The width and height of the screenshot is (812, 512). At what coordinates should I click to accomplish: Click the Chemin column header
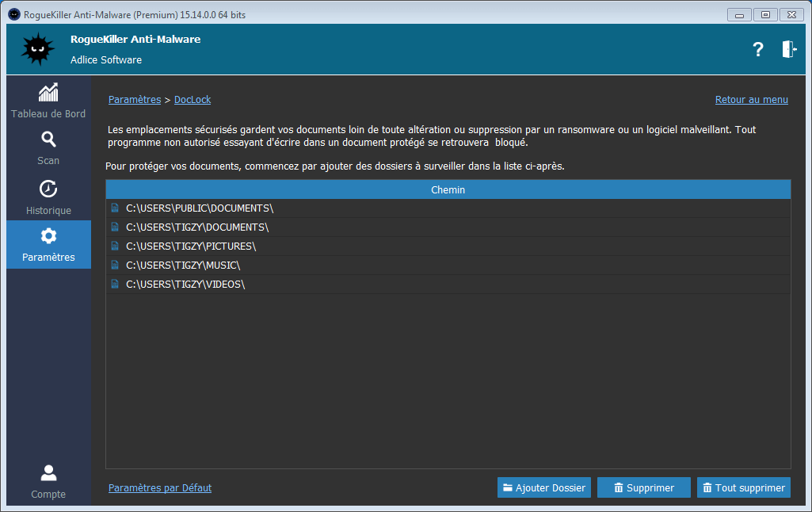[448, 190]
